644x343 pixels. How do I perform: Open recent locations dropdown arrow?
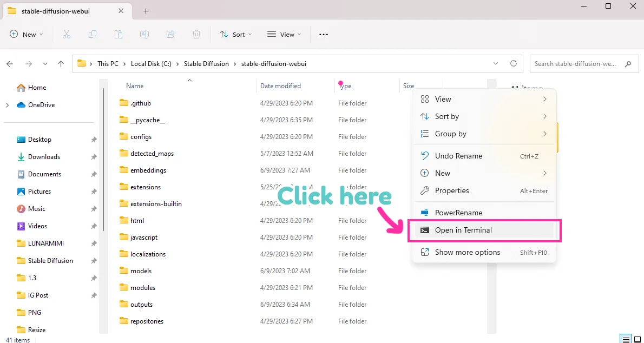(x=45, y=64)
